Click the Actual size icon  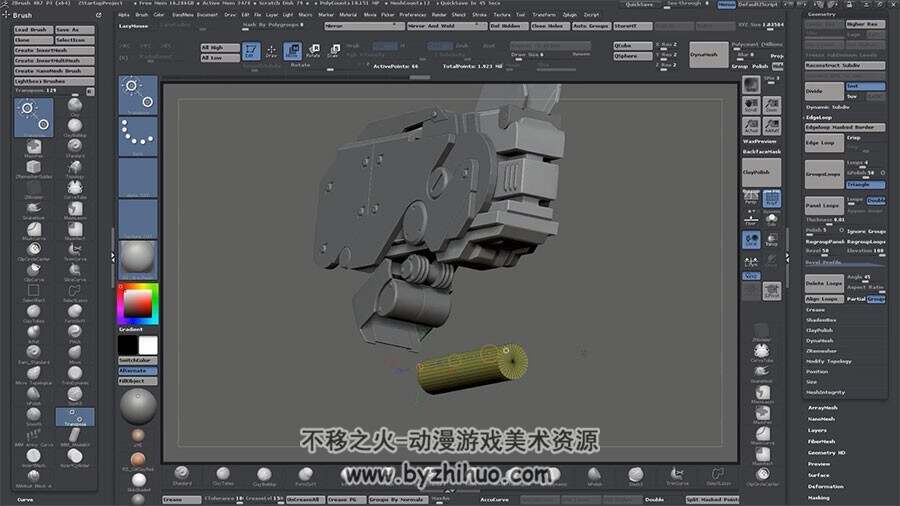751,126
